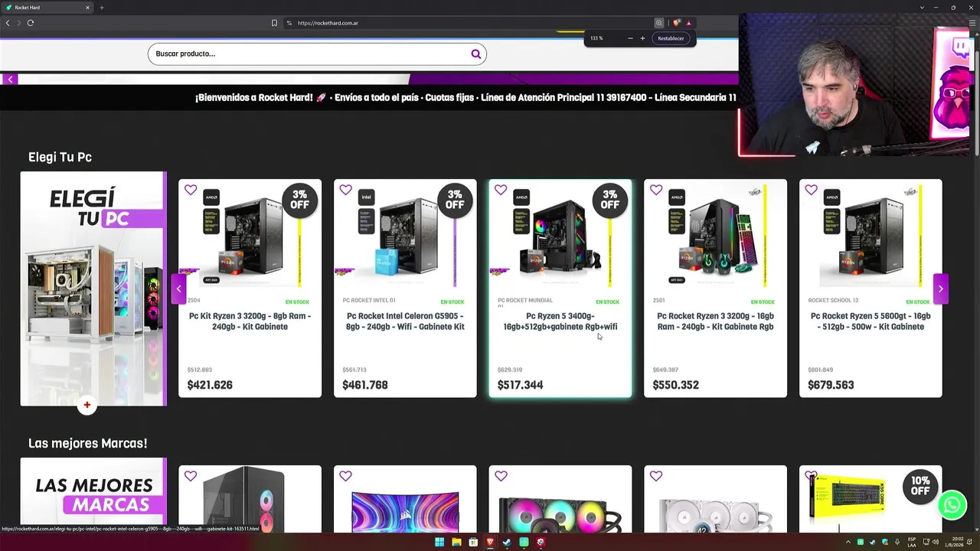
Task: Open Steam from the taskbar
Action: click(507, 542)
